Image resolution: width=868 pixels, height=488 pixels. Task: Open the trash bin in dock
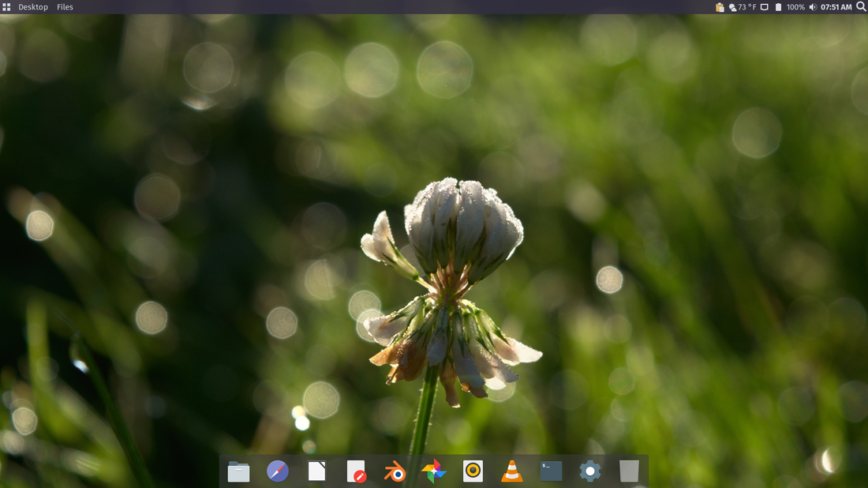point(629,471)
